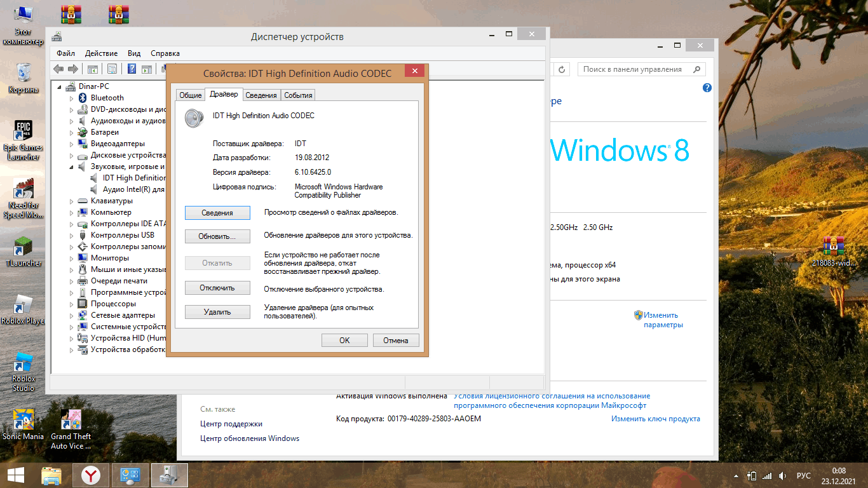Select Аудио Intel(R) device in tree
Screen dimensions: 868x488
click(134, 189)
